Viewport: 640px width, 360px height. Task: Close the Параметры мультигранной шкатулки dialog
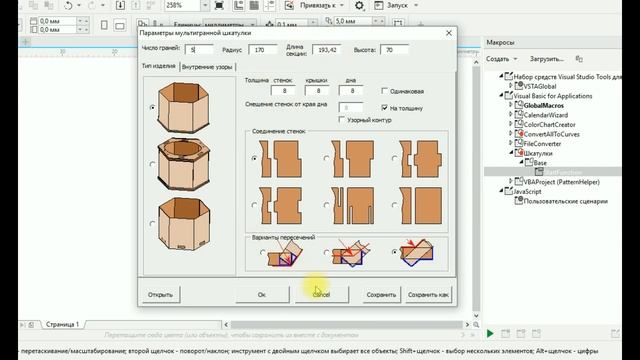(x=449, y=33)
